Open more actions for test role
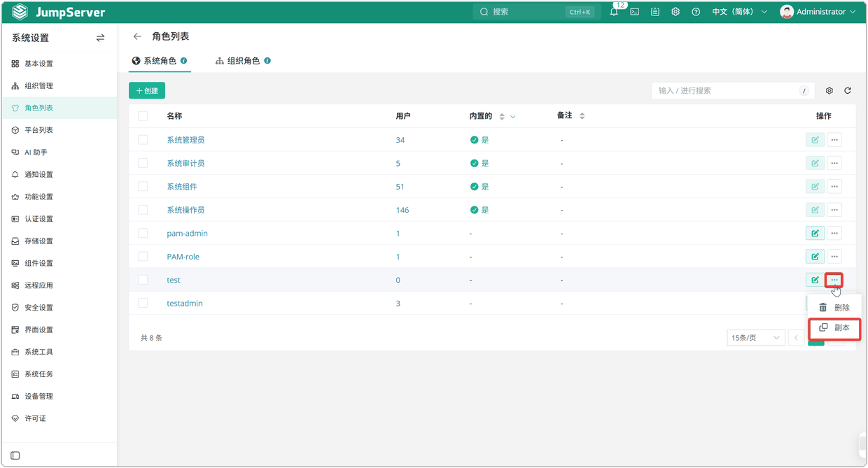The height and width of the screenshot is (468, 868). click(834, 280)
